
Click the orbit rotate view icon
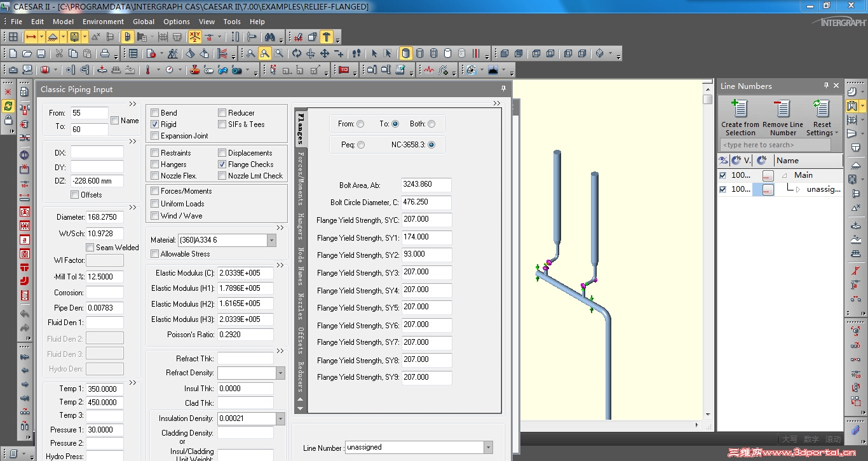click(297, 53)
